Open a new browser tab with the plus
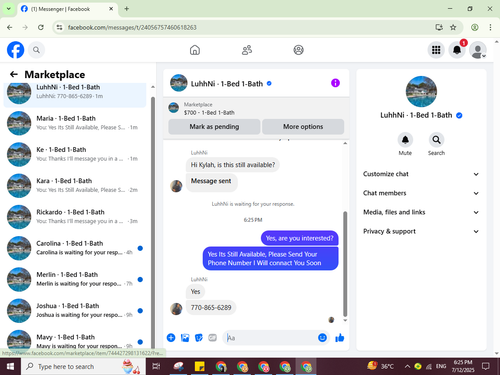Screen dimensions: 500x375 point(127,9)
